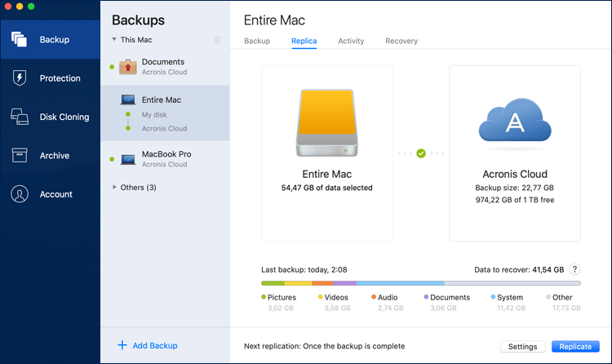Click the Acronis Cloud destination icon

[x=515, y=119]
